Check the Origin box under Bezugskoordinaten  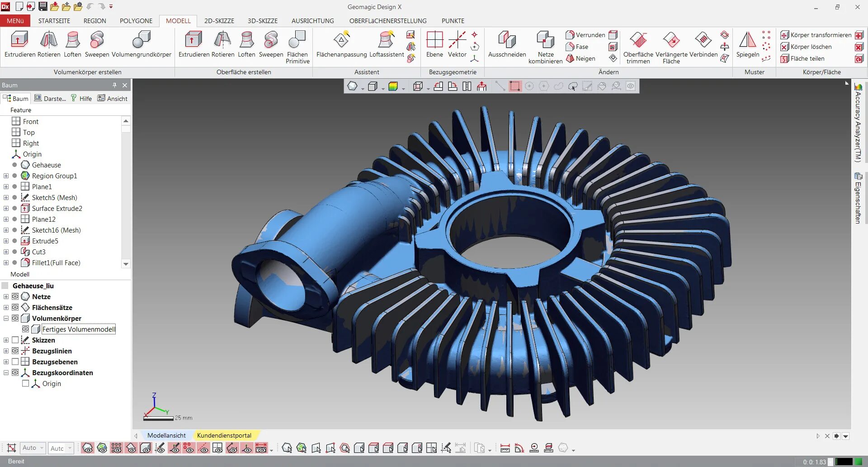tap(26, 384)
